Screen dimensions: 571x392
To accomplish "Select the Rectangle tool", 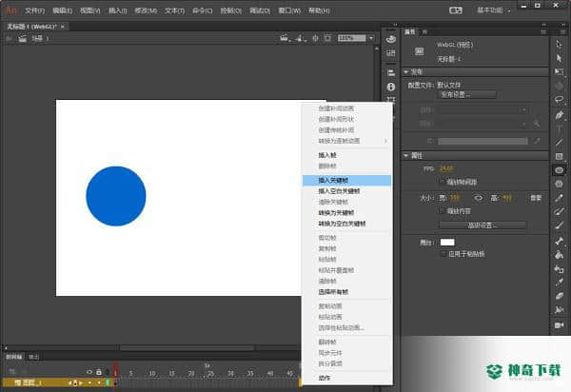I will pyautogui.click(x=559, y=156).
